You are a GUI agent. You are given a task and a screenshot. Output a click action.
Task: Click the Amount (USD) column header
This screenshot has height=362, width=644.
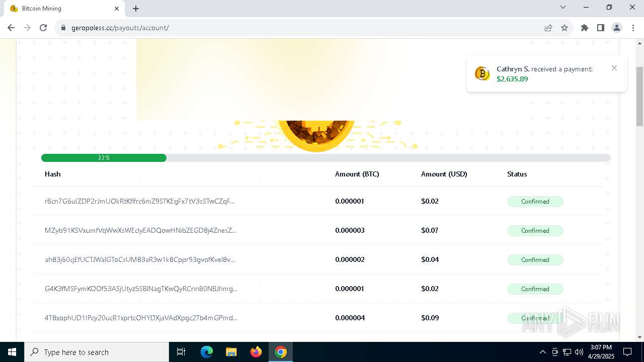coord(444,174)
